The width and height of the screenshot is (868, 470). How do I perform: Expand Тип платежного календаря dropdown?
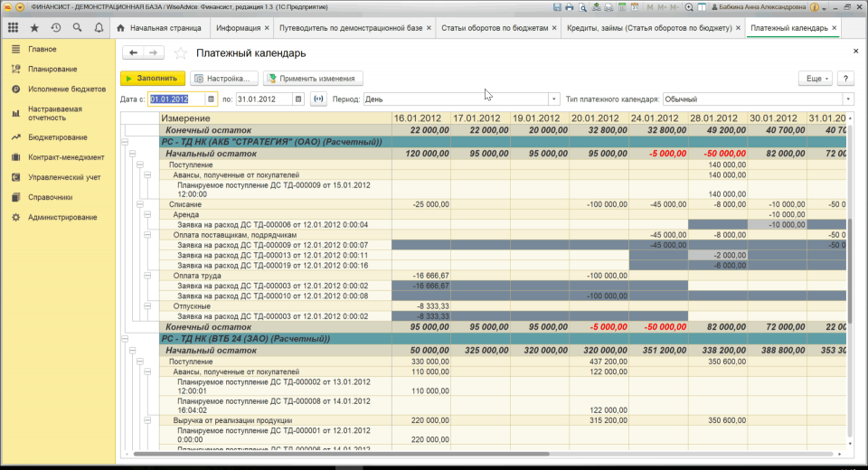coord(848,99)
